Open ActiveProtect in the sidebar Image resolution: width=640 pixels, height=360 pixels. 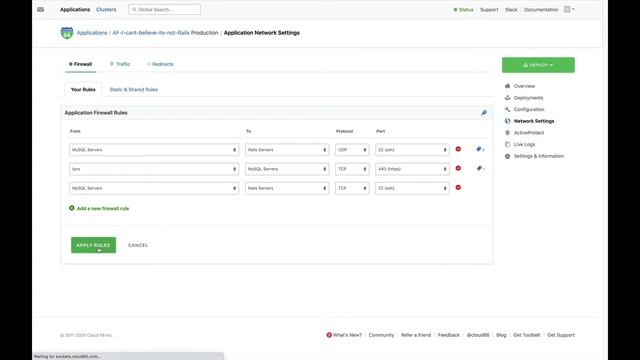(529, 133)
